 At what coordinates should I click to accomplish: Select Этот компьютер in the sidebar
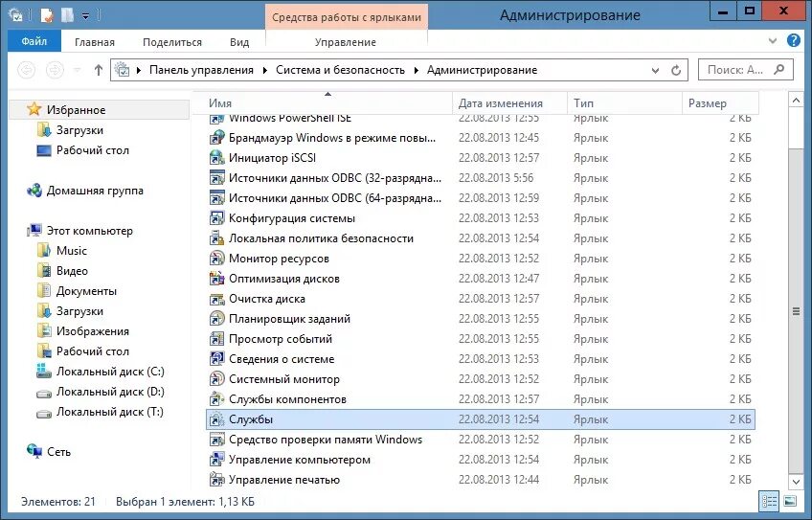(x=90, y=231)
